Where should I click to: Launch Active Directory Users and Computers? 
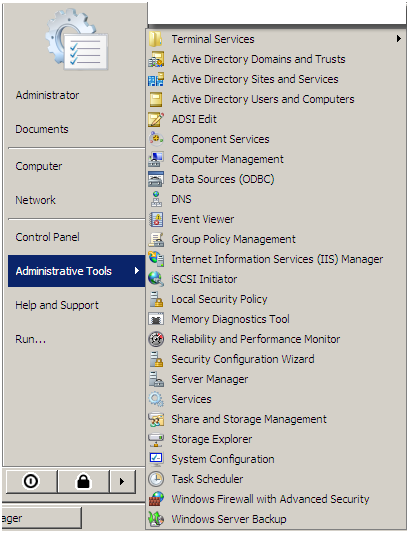click(276, 99)
